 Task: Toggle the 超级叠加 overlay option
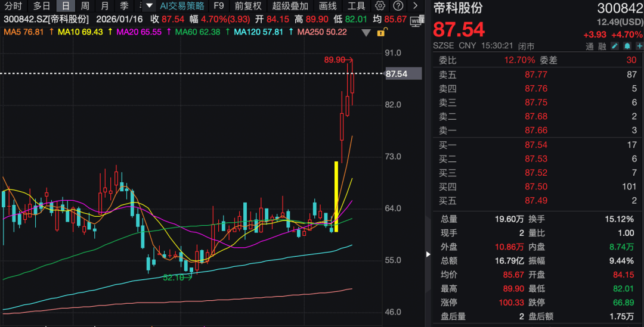(x=290, y=6)
